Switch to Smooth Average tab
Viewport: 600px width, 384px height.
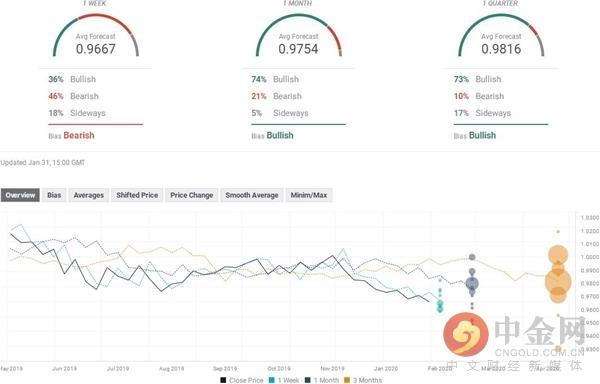tap(252, 195)
